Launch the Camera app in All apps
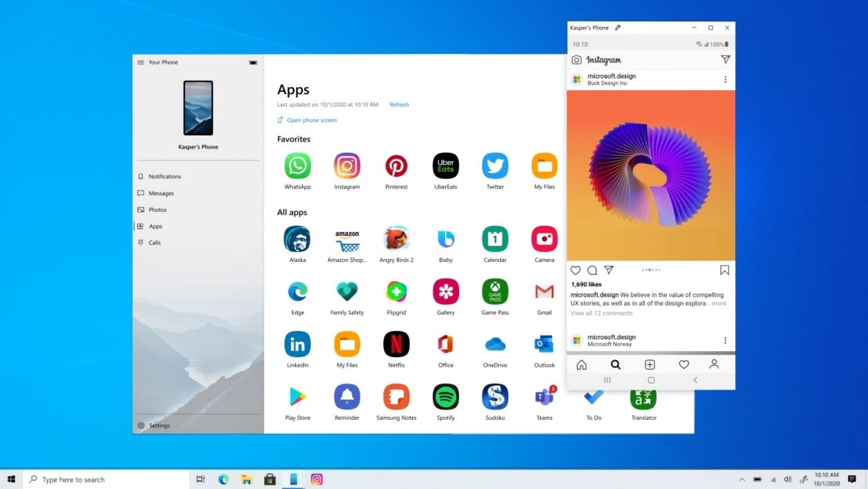Image resolution: width=868 pixels, height=489 pixels. pyautogui.click(x=545, y=239)
